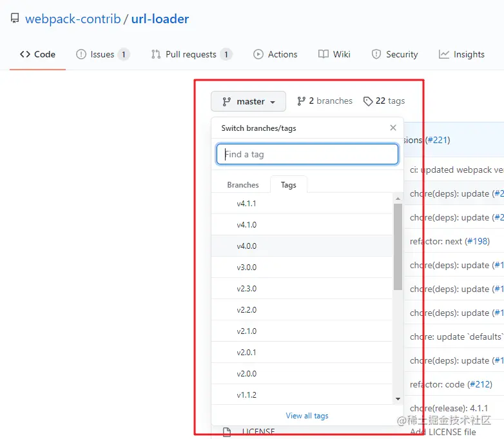Image resolution: width=504 pixels, height=439 pixels.
Task: Toggle the master branch dropdown
Action: (x=249, y=101)
